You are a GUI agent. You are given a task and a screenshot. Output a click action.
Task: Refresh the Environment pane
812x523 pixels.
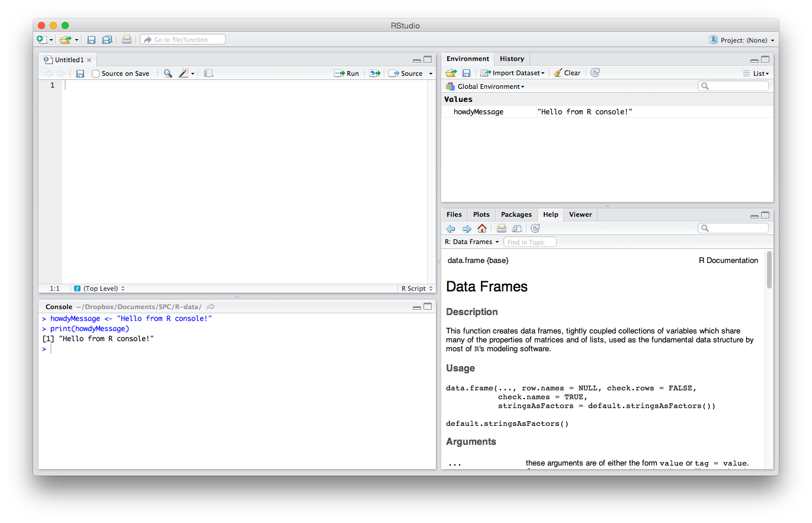coord(595,73)
